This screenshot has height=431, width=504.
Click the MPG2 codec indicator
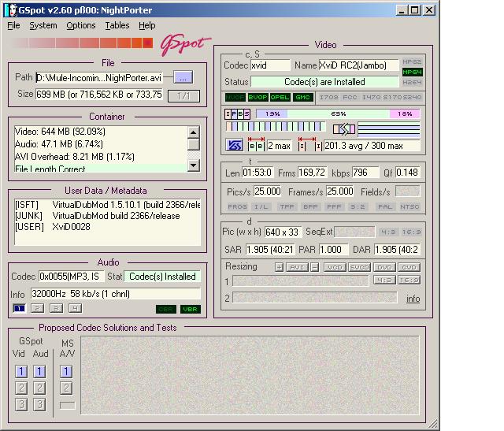point(412,61)
